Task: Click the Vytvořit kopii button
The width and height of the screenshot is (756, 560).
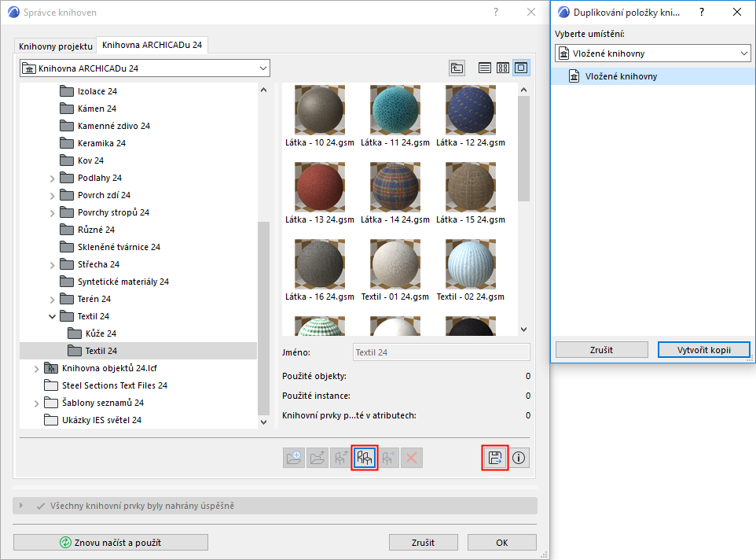Action: [x=704, y=350]
